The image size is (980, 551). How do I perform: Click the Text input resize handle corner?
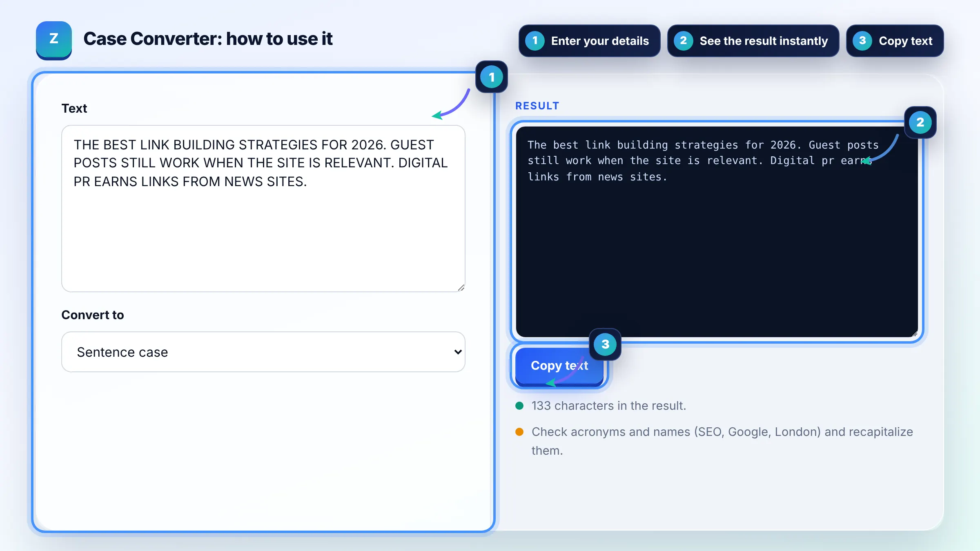click(x=461, y=288)
